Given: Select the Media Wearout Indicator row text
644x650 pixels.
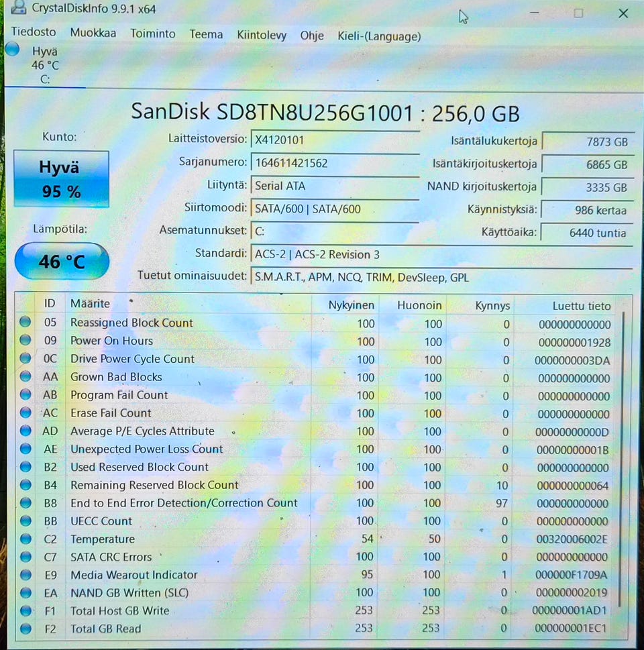Looking at the screenshot, I should 134,575.
